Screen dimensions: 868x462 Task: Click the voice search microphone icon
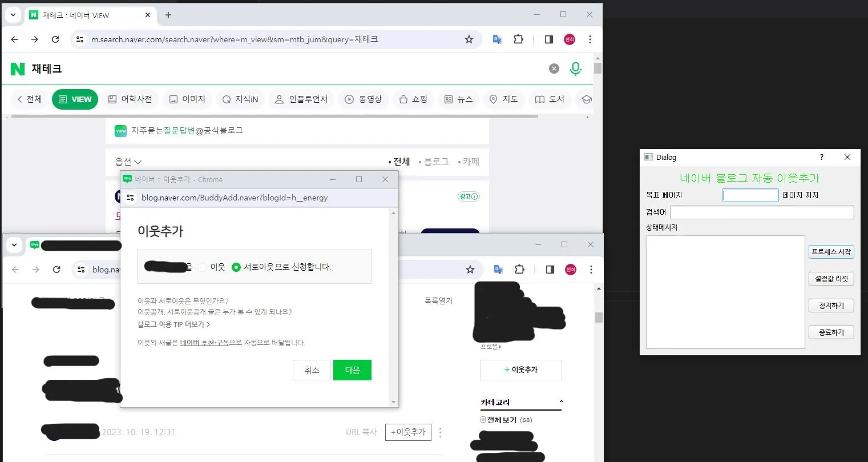[x=575, y=68]
